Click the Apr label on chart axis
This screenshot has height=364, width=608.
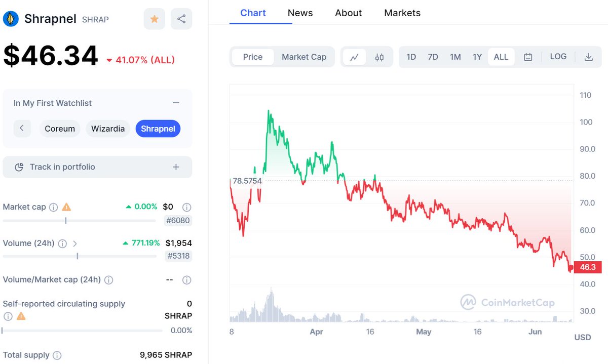[x=316, y=332]
